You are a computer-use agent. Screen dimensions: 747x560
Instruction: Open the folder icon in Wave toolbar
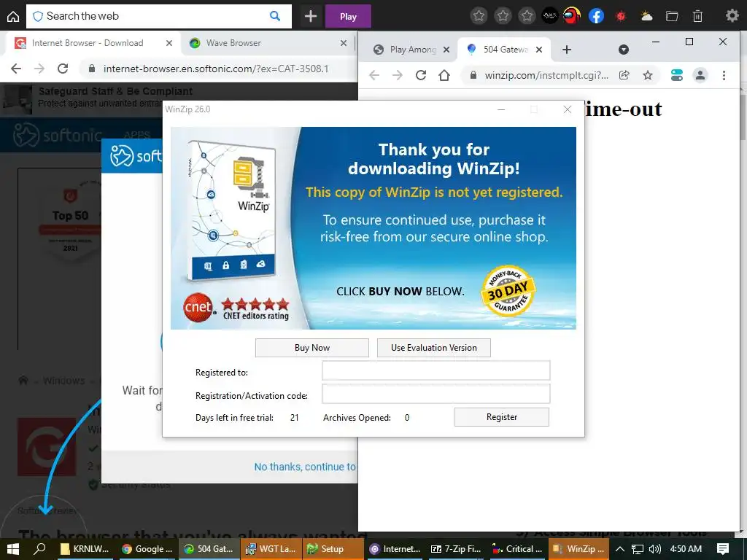pos(672,16)
